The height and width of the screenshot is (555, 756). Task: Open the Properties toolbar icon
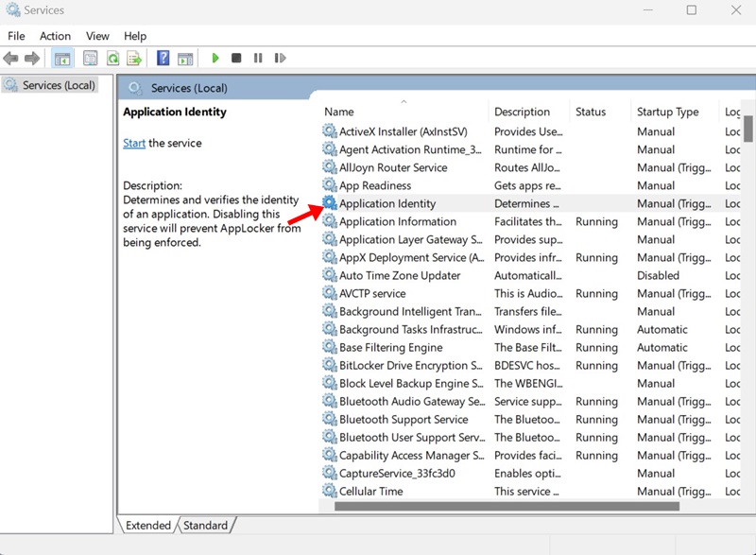90,59
